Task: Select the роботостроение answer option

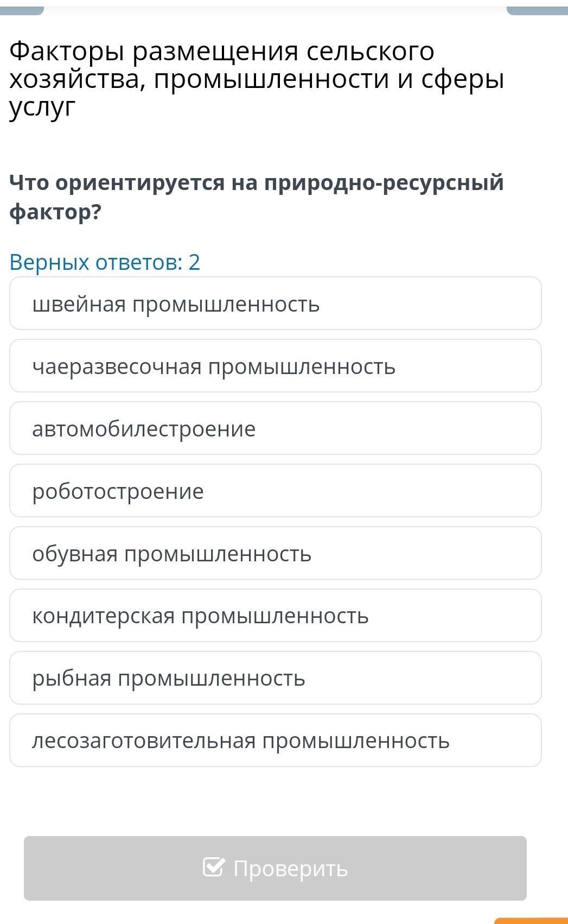Action: click(275, 491)
